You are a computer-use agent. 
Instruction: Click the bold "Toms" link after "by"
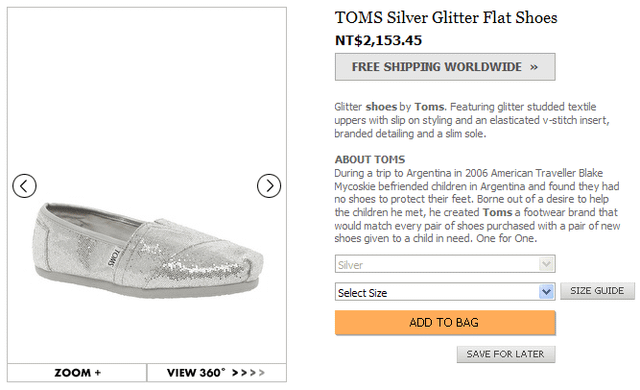tap(429, 107)
